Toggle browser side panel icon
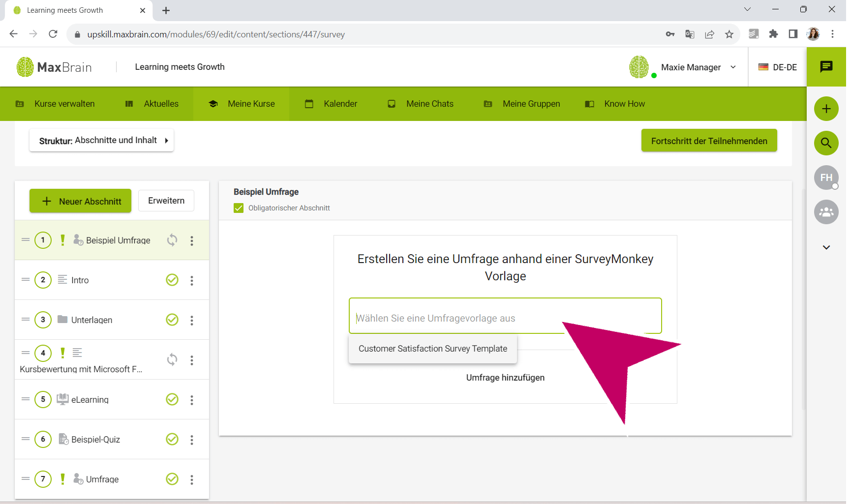Viewport: 851px width, 504px height. [x=793, y=34]
